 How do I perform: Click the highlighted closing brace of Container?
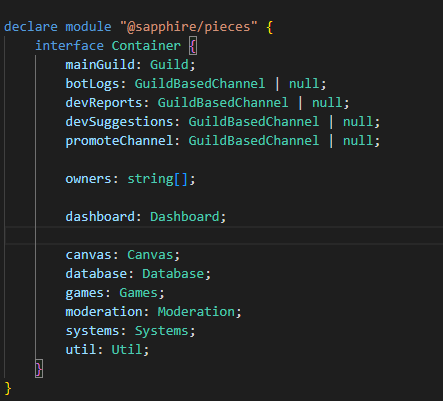[x=39, y=369]
